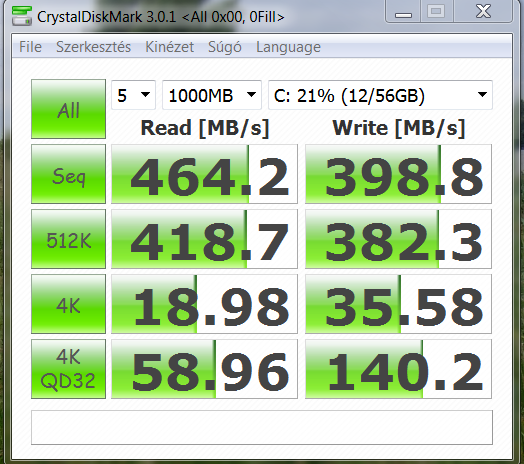Screen dimensions: 524x464
Task: Select the 4K write result 35.58
Action: (x=398, y=304)
